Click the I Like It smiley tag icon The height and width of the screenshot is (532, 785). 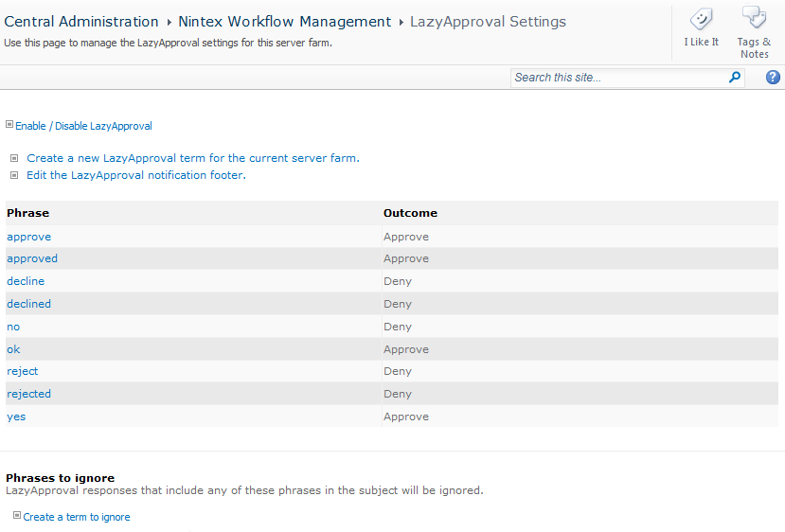pyautogui.click(x=701, y=20)
